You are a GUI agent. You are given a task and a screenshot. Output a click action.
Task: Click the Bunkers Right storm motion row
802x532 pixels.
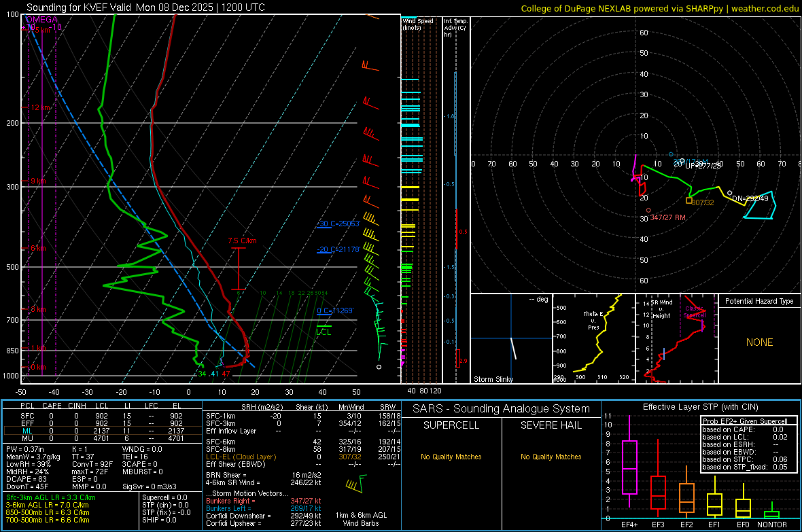(264, 501)
